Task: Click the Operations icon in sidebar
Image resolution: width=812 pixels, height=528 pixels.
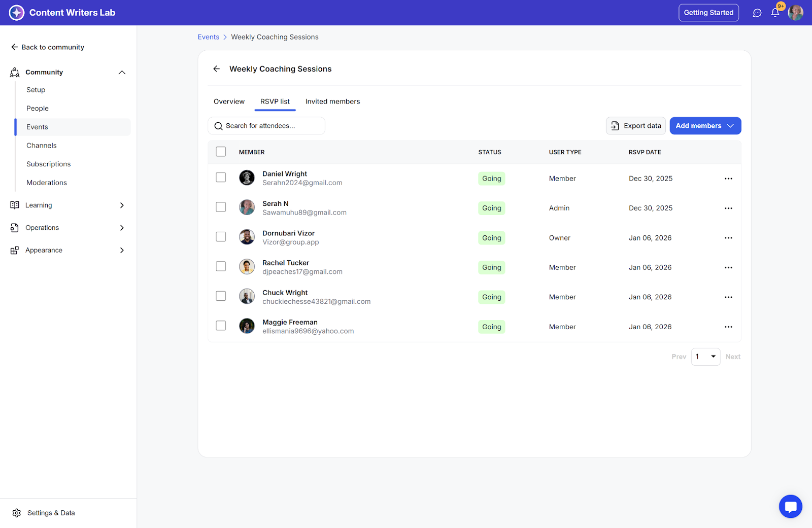Action: click(15, 228)
